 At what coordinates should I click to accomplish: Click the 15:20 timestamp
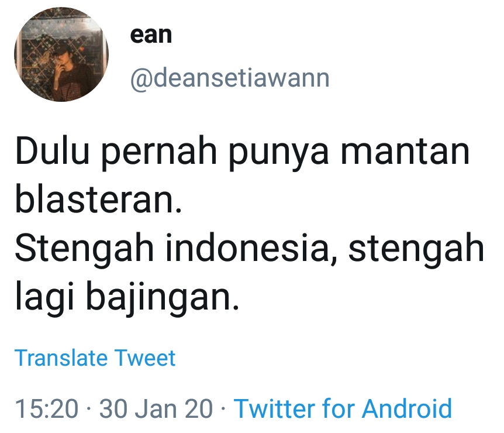point(47,408)
